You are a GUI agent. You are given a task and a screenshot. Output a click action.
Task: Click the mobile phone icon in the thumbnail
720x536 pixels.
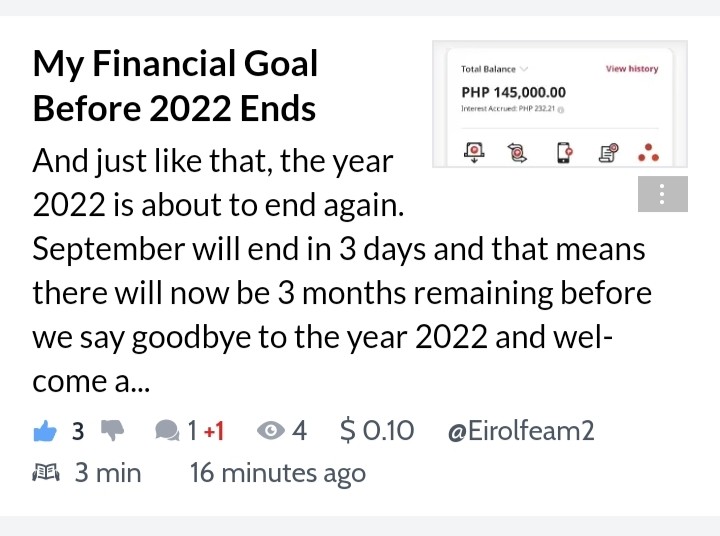[564, 152]
